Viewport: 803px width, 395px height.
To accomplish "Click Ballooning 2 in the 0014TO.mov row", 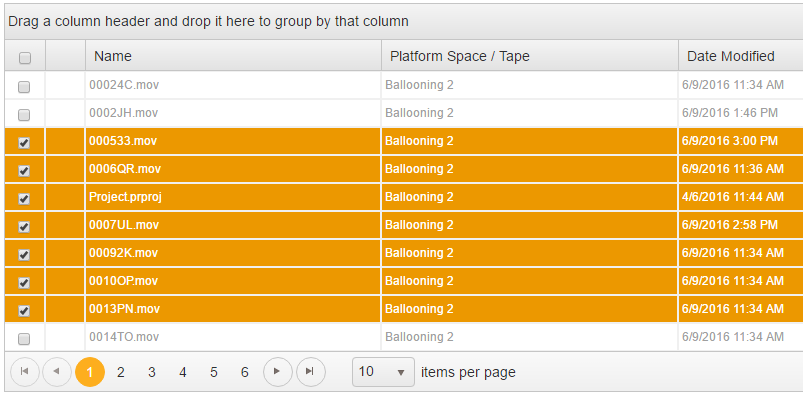I will (419, 337).
